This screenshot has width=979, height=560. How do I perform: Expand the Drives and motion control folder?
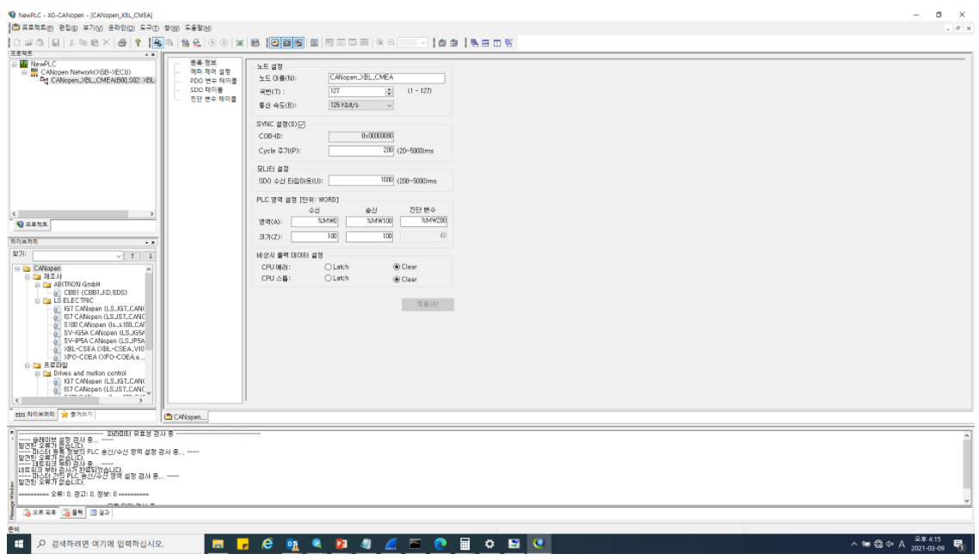coord(38,373)
